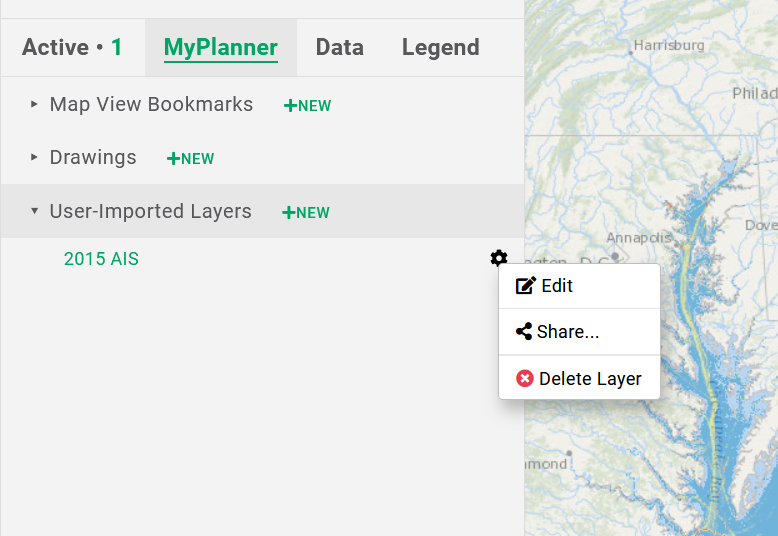Click the Annapolis label on the map
Viewport: 778px width, 536px height.
pyautogui.click(x=638, y=238)
